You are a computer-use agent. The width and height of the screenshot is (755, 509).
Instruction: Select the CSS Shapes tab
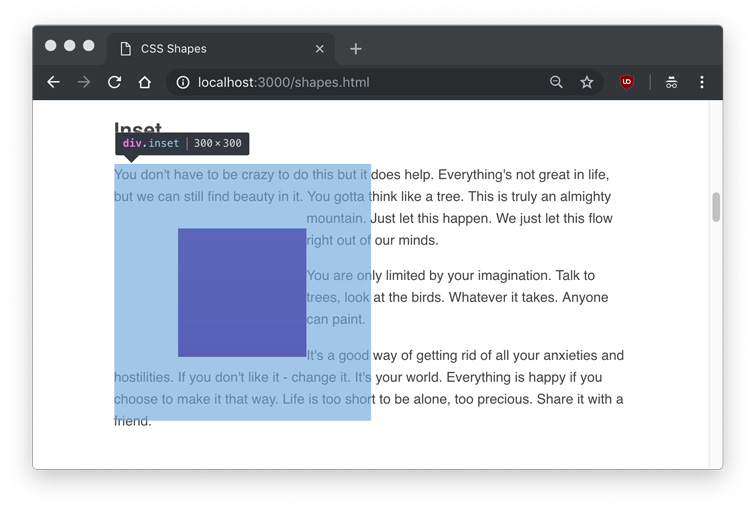[200, 48]
